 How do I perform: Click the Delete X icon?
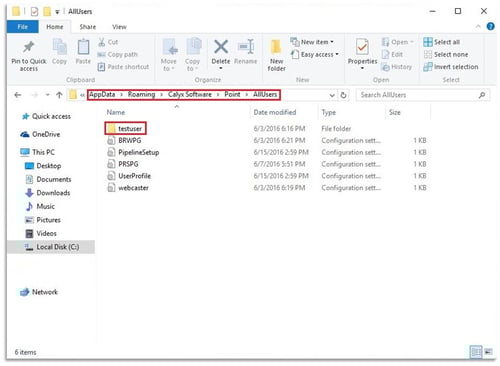(x=221, y=47)
